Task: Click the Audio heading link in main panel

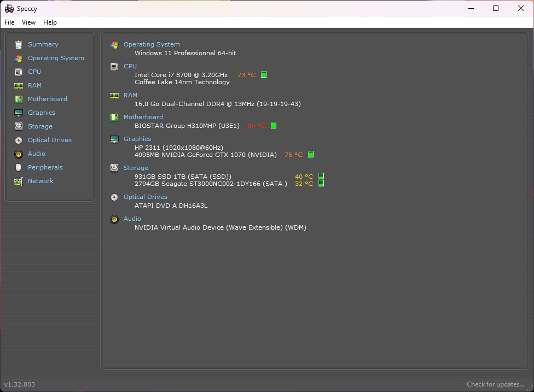Action: [x=132, y=219]
